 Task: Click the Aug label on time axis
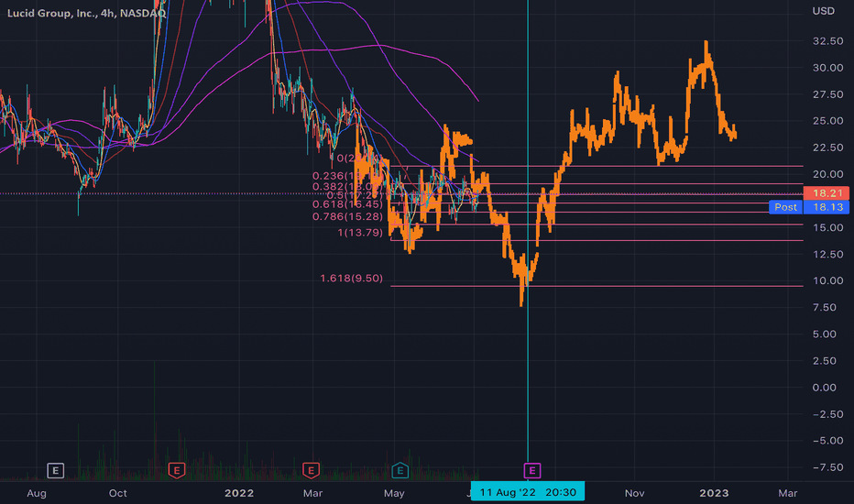pos(37,493)
